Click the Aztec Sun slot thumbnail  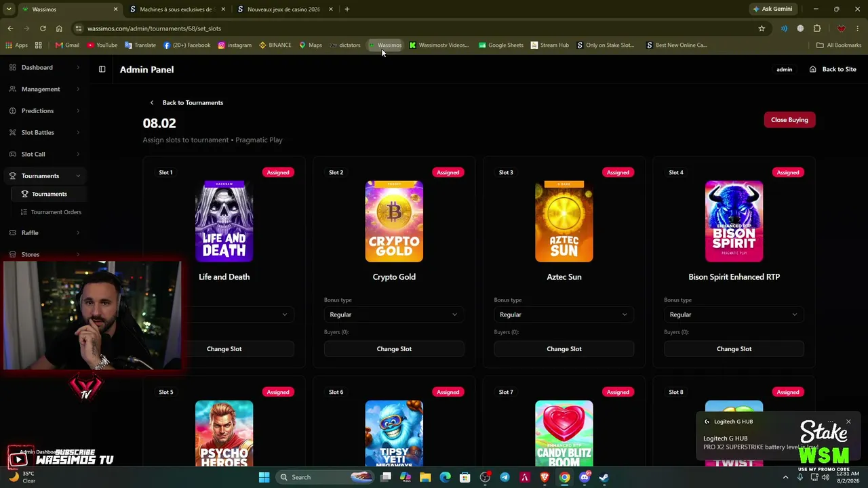(564, 221)
